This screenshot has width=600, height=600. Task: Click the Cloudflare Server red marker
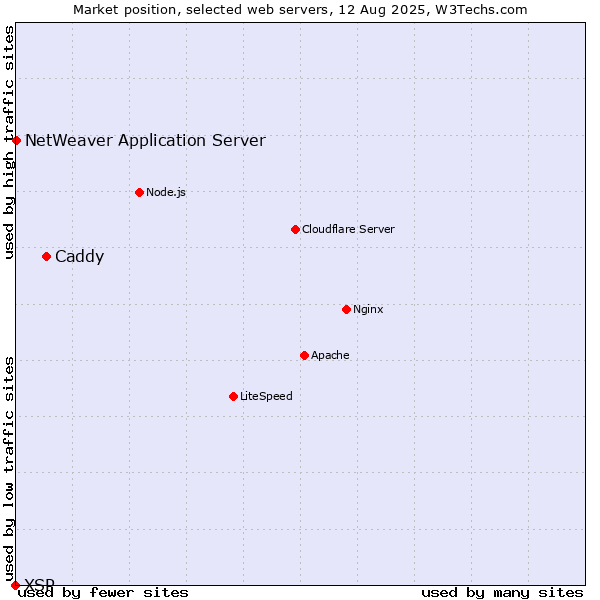click(x=295, y=229)
